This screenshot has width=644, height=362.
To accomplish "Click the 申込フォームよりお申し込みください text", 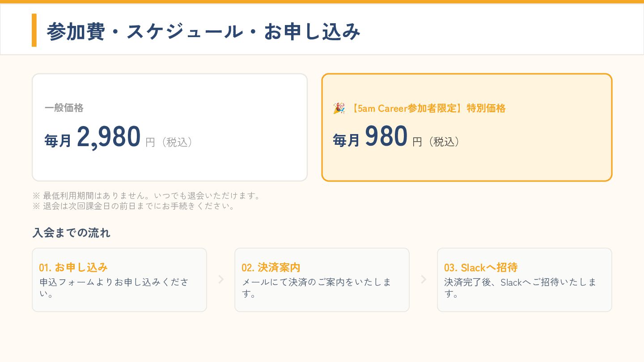I will [x=114, y=288].
